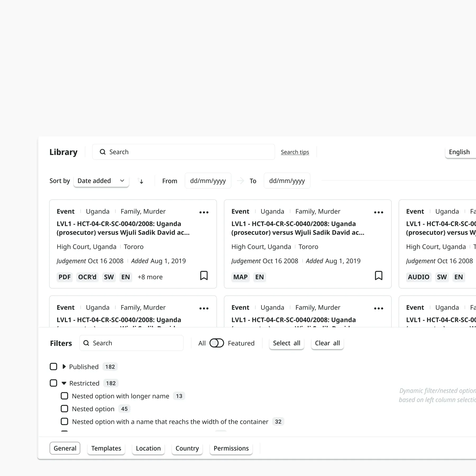Switch to the Templates filter tab
The image size is (476, 476).
pyautogui.click(x=106, y=448)
